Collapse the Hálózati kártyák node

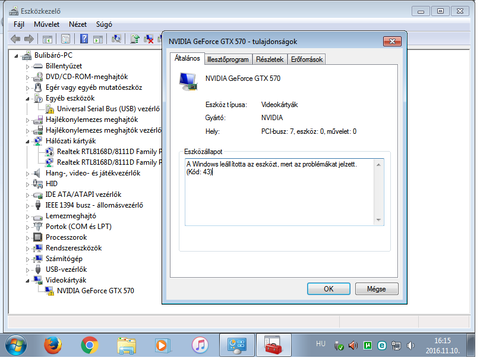(27, 142)
